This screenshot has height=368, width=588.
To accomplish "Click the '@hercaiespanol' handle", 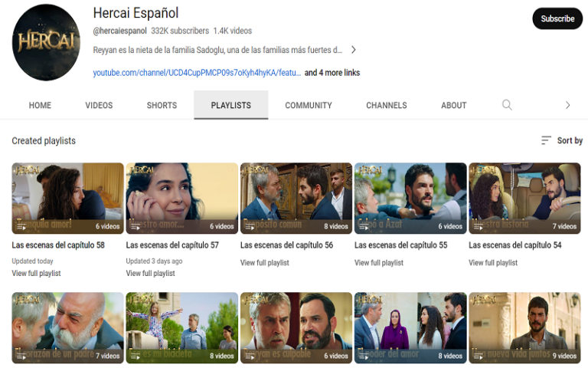I will [119, 31].
